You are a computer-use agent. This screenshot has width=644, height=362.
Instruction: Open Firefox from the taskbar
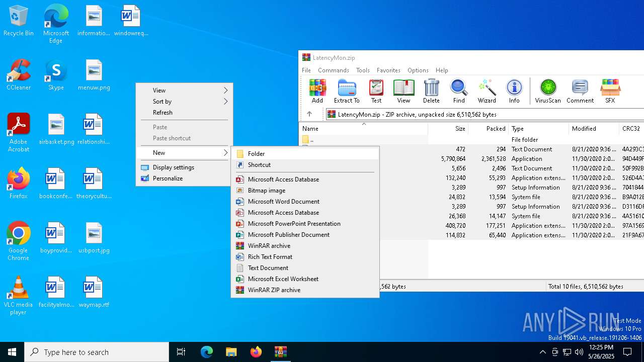256,352
